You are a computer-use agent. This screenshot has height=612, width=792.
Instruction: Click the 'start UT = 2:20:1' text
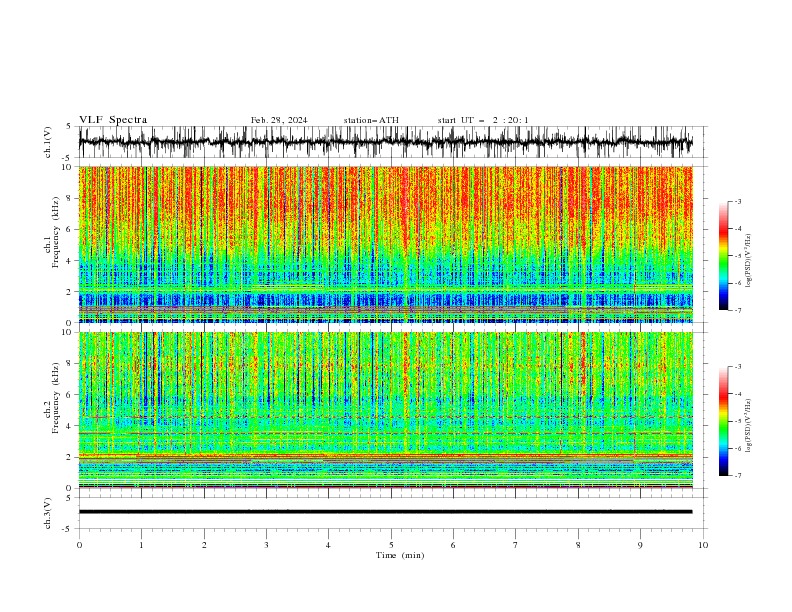(483, 120)
